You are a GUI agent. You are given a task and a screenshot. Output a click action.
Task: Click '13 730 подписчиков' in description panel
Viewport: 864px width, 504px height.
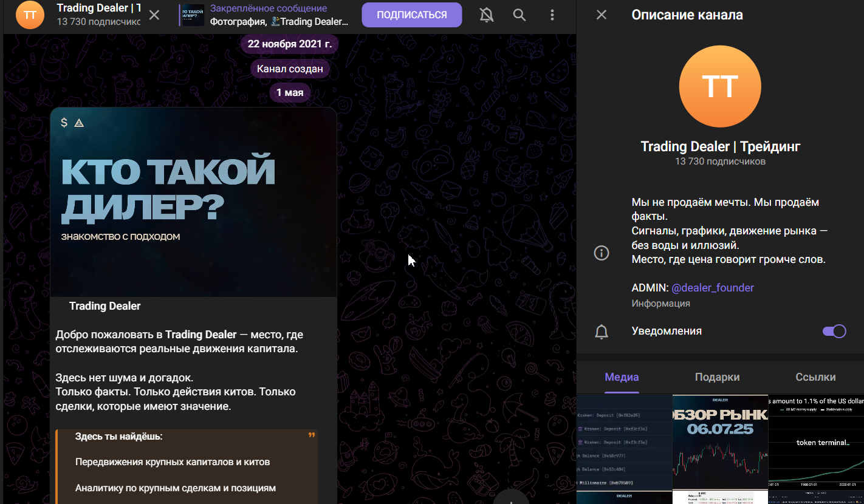point(720,162)
